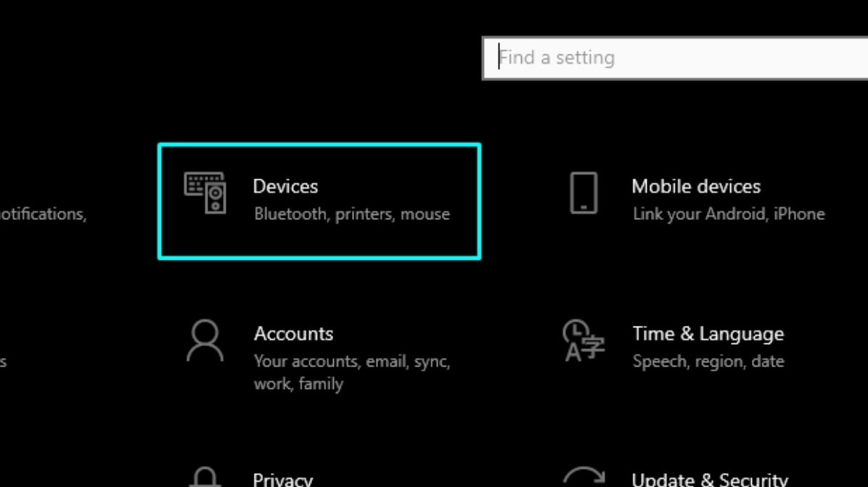This screenshot has height=487, width=868.
Task: Open the Devices settings title
Action: point(285,187)
